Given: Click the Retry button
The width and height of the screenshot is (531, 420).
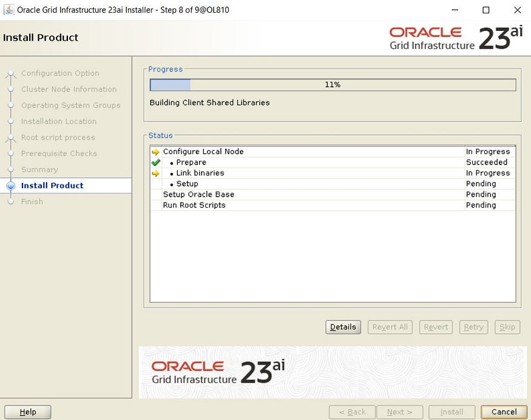Looking at the screenshot, I should [x=473, y=327].
